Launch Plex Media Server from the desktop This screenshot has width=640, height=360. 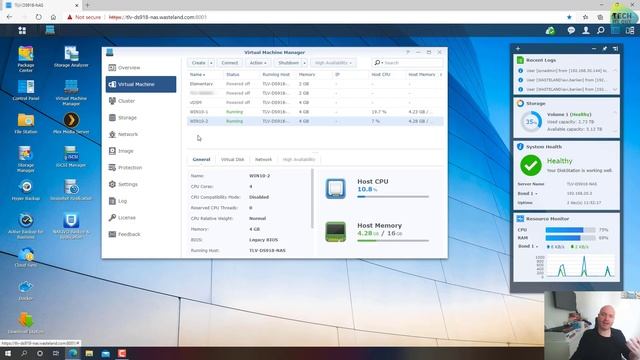pyautogui.click(x=71, y=123)
